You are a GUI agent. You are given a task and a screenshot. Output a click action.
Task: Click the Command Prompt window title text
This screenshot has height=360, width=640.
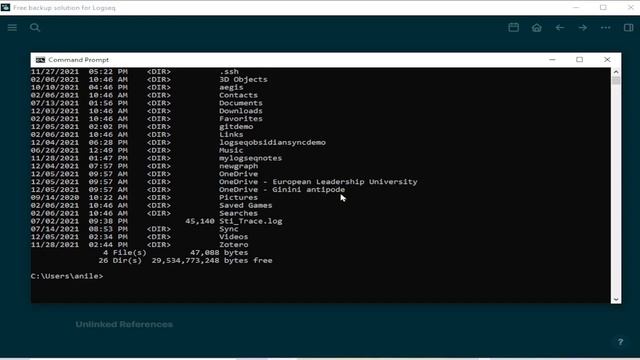coord(78,60)
